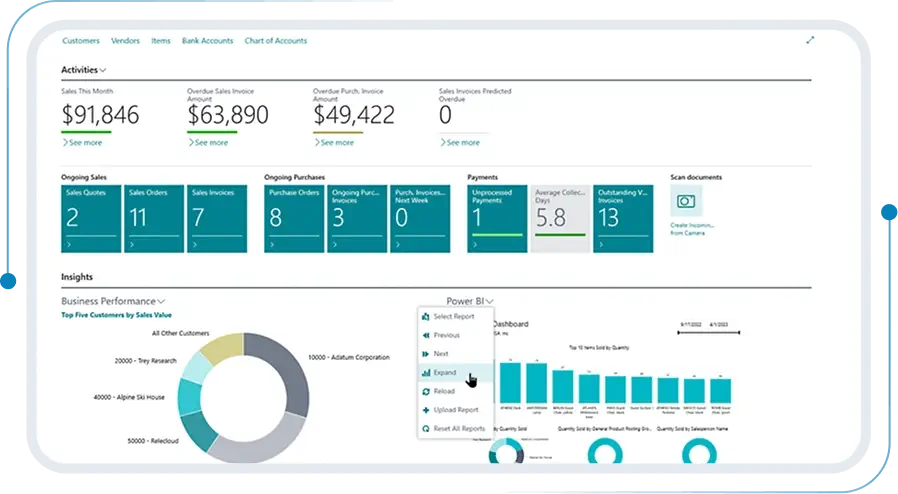Click the camera icon under Scan documents

click(686, 201)
